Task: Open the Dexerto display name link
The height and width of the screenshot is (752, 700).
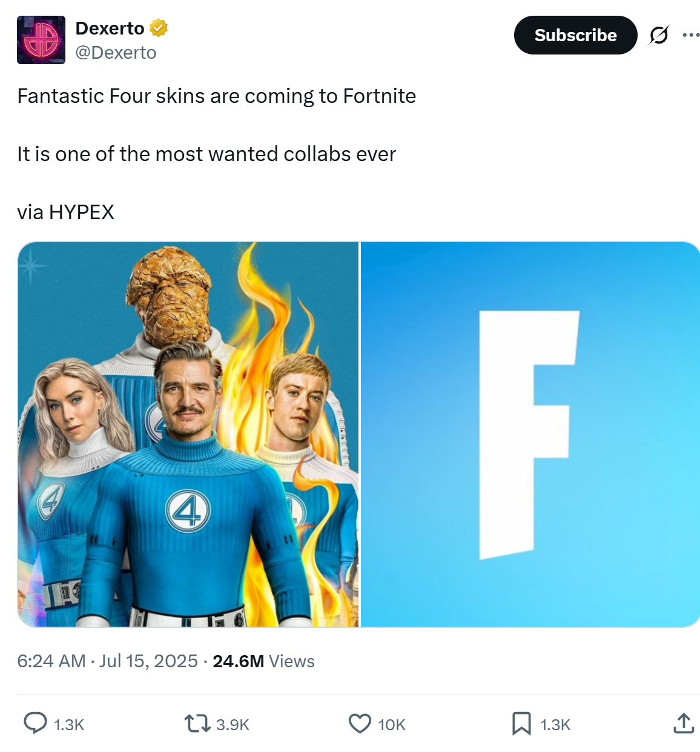Action: pyautogui.click(x=110, y=28)
